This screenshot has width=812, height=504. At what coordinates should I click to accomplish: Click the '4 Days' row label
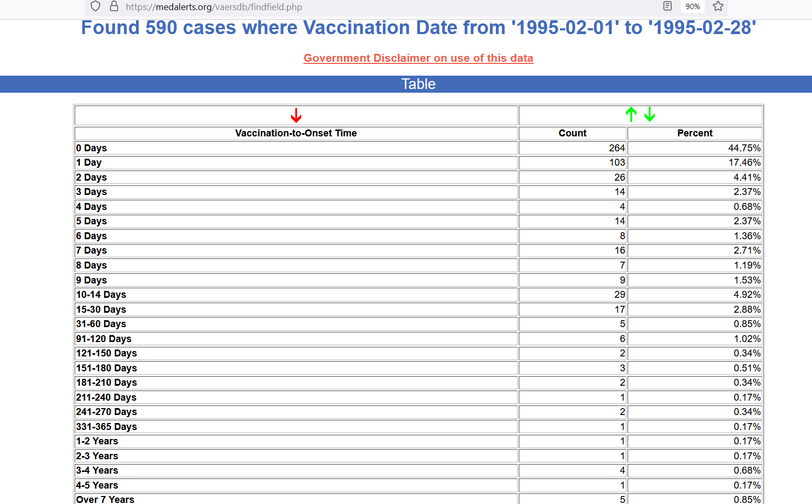[x=92, y=207]
